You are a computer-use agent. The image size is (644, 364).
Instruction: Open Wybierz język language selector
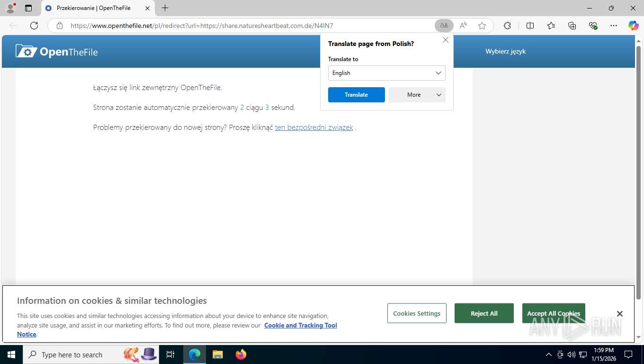pyautogui.click(x=505, y=51)
